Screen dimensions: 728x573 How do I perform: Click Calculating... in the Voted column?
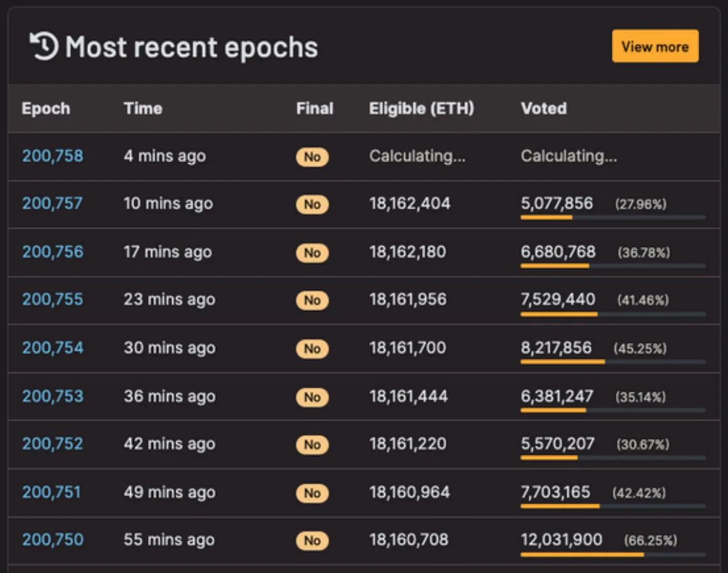point(569,156)
